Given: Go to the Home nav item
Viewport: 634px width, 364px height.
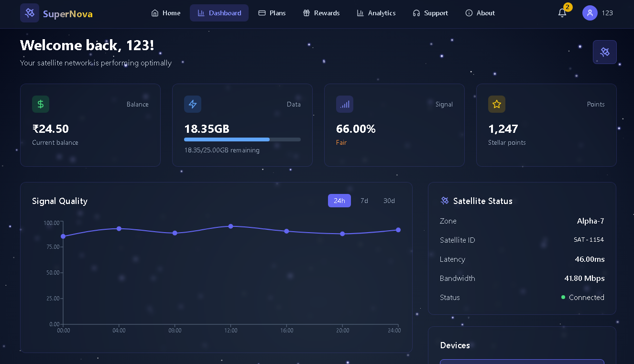Looking at the screenshot, I should click(166, 13).
